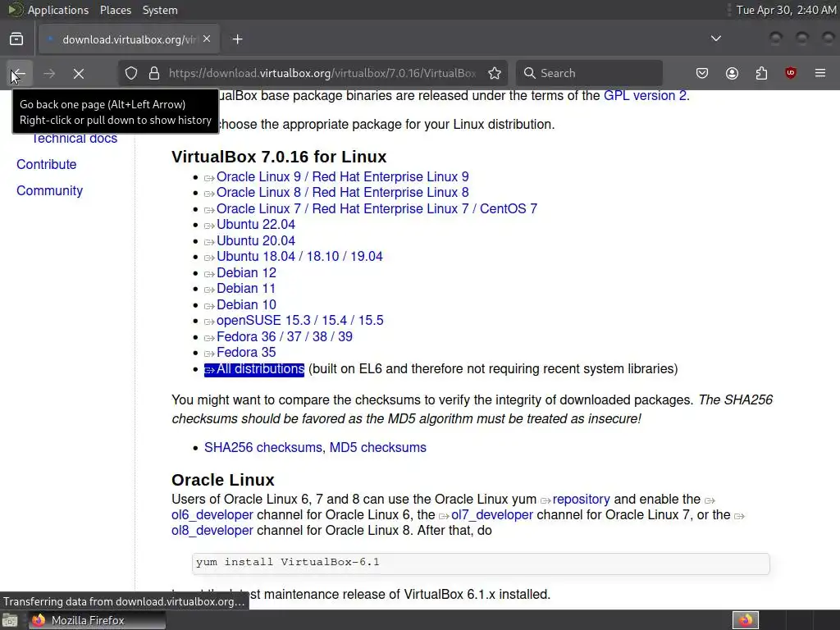Click the workspace switcher Firefox icon

(746, 620)
